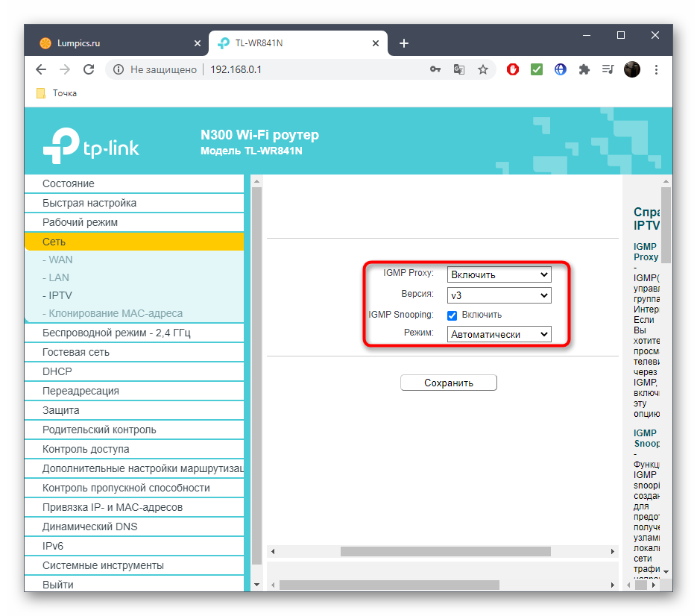Click the horizontal scrollbar under settings
The height and width of the screenshot is (616, 697).
(445, 551)
